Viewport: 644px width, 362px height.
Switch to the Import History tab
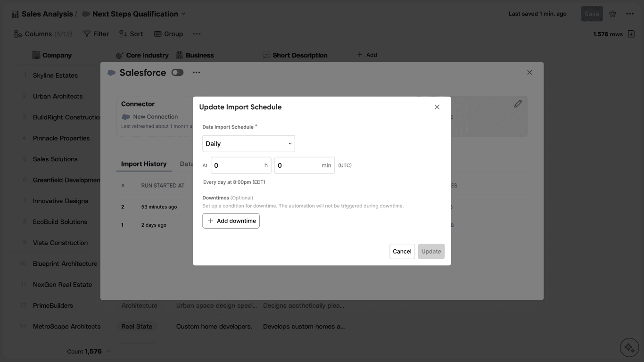[x=144, y=164]
